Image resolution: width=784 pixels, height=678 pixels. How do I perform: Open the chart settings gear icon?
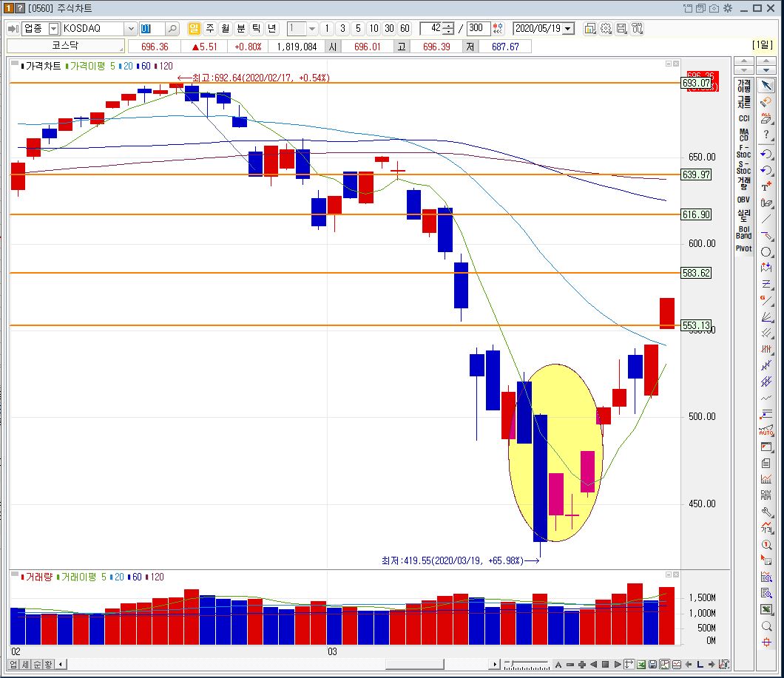[606, 29]
